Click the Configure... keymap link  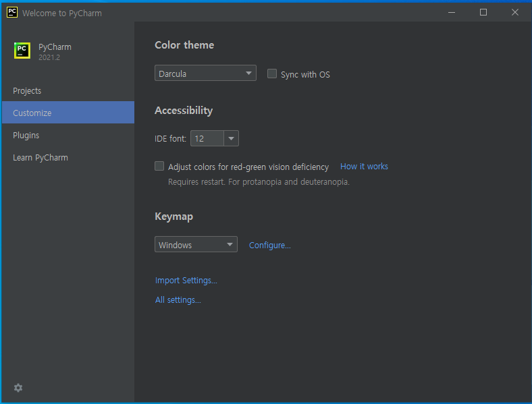[x=270, y=245]
